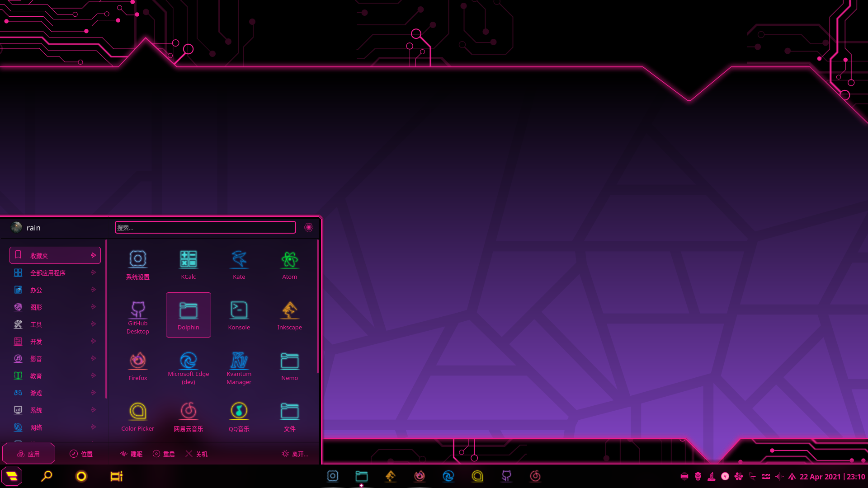Open Microsoft Edge from the taskbar dock
Viewport: 868px width, 488px height.
(x=448, y=476)
